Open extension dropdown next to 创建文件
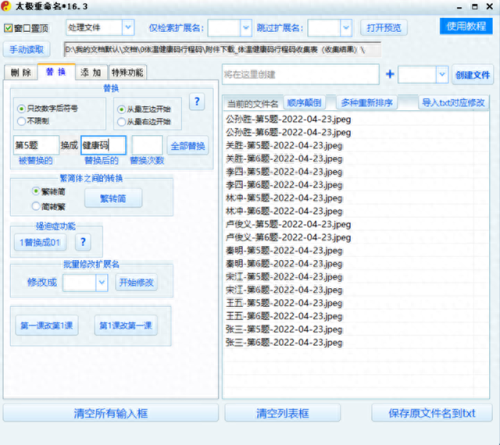 pyautogui.click(x=442, y=74)
